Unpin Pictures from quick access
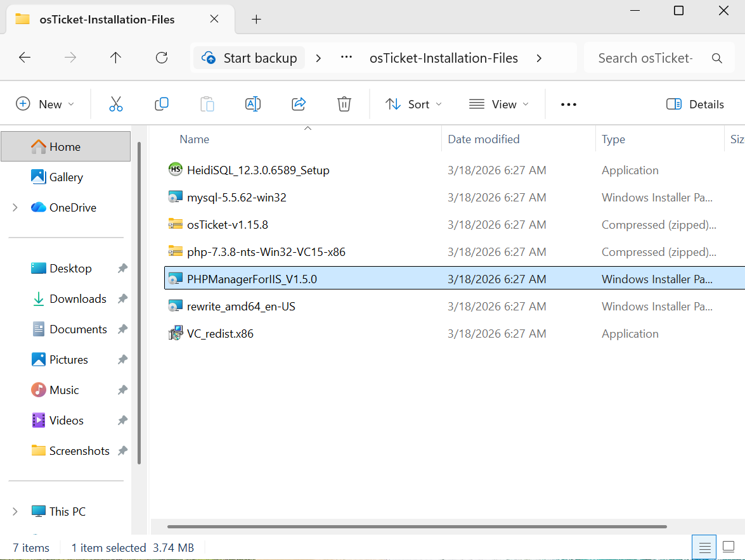Screen dimensions: 745x560 point(122,359)
